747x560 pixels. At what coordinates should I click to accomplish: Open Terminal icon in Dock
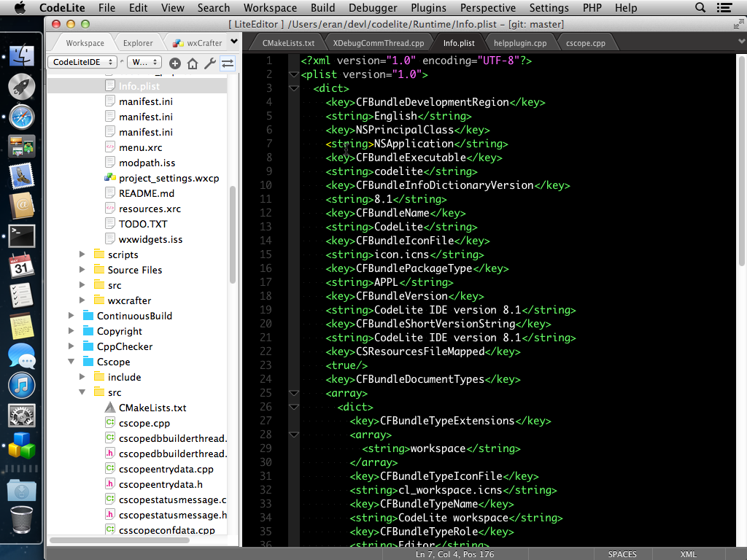coord(22,236)
